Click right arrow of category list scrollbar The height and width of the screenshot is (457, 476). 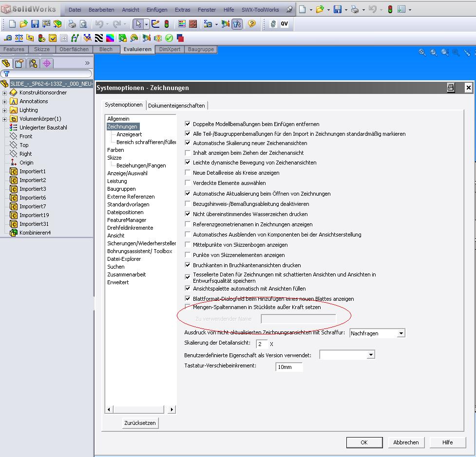pos(172,410)
